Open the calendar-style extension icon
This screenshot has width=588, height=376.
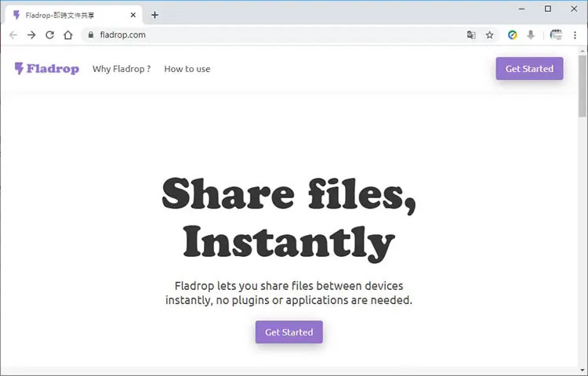click(556, 34)
